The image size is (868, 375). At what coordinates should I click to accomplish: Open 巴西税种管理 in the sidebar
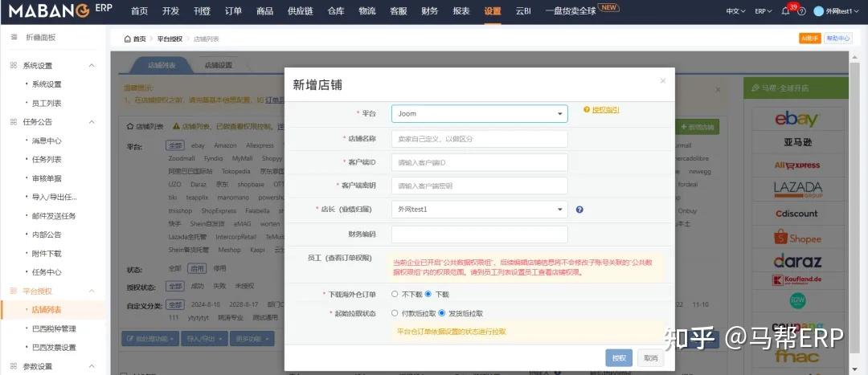point(54,328)
